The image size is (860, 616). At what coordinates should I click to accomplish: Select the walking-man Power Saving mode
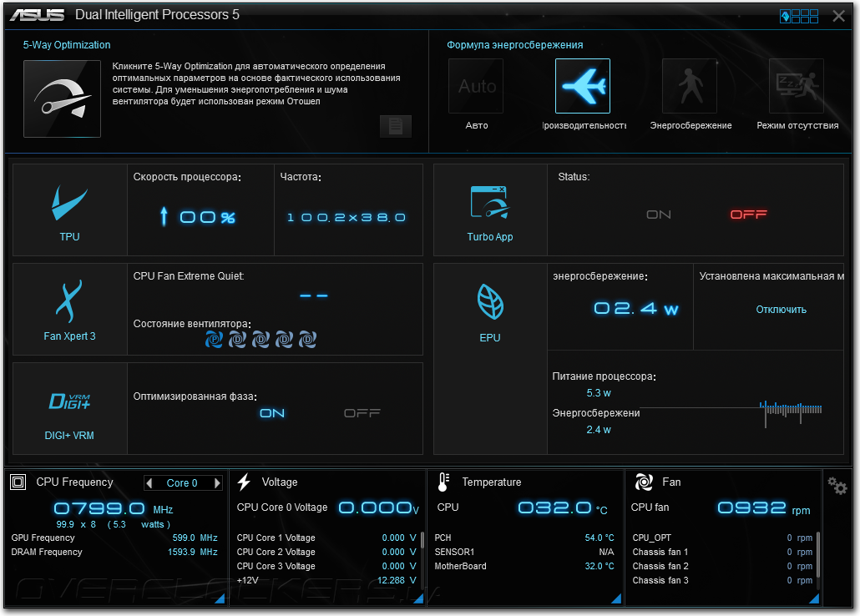click(690, 86)
